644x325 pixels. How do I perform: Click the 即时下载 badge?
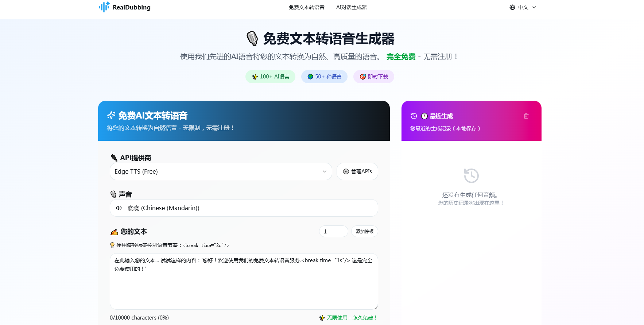tap(373, 77)
